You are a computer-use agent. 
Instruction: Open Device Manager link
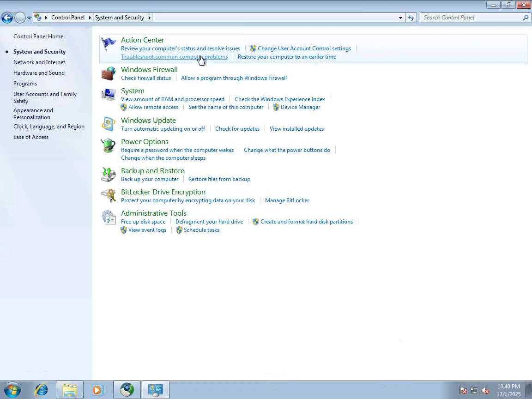(x=300, y=107)
